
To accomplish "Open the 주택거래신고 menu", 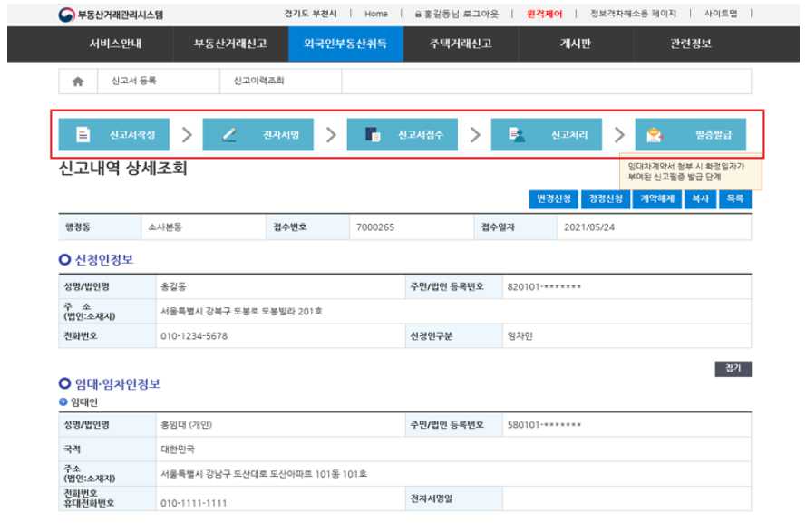I will 460,42.
